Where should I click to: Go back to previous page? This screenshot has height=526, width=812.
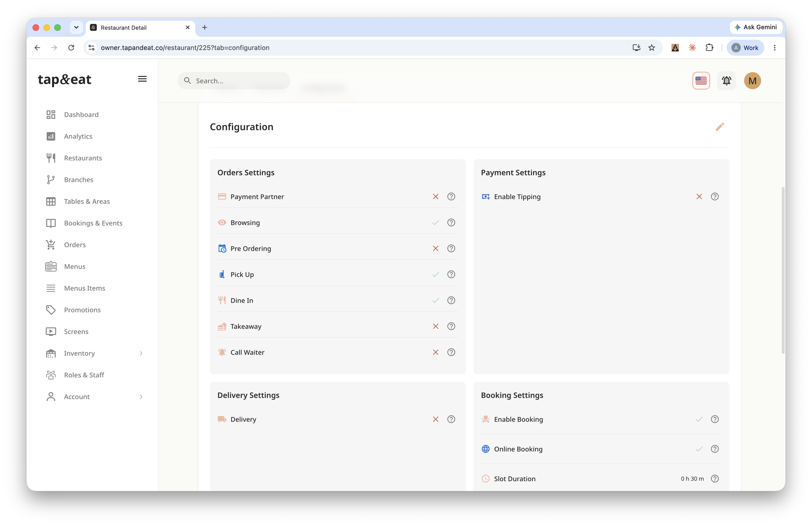click(x=37, y=48)
